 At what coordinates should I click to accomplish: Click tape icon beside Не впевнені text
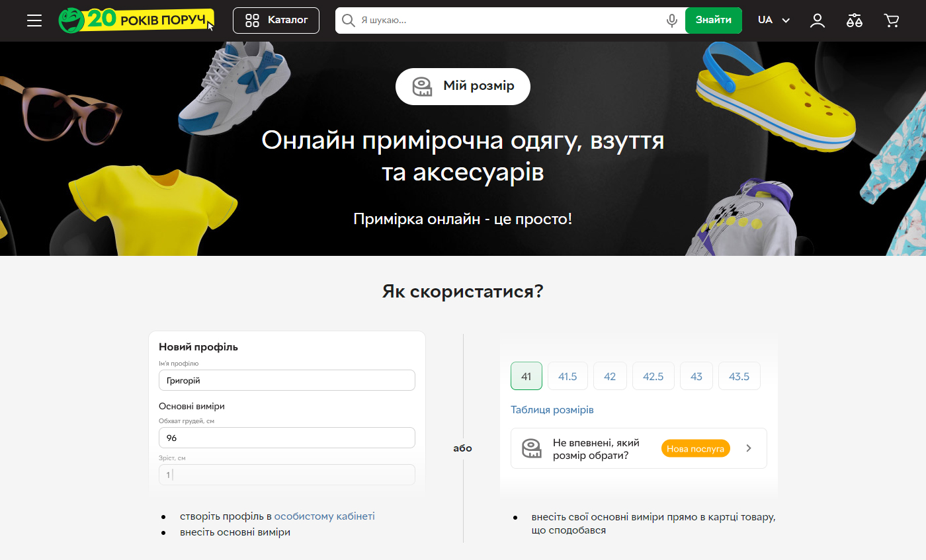532,448
